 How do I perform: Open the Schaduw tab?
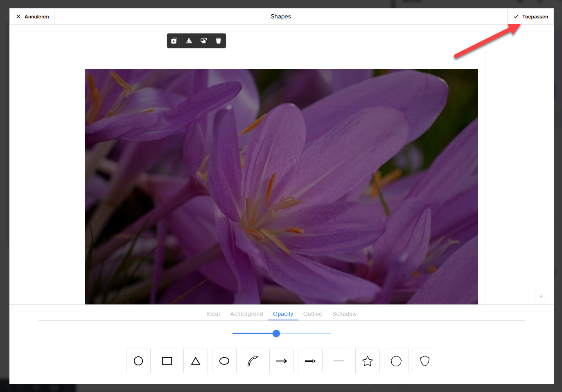344,314
